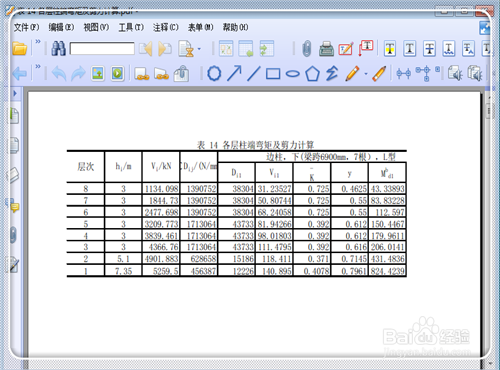Click the page with paperclip icon

181,73
